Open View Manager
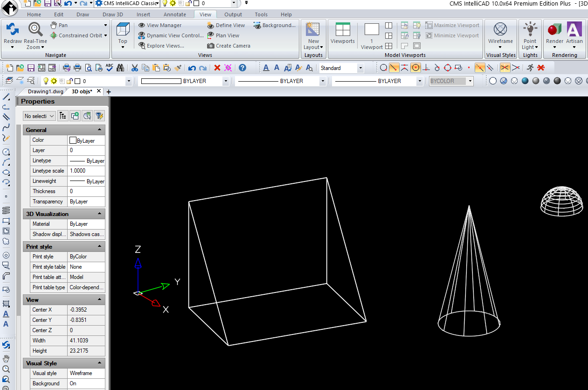Image resolution: width=588 pixels, height=390 pixels. point(160,25)
